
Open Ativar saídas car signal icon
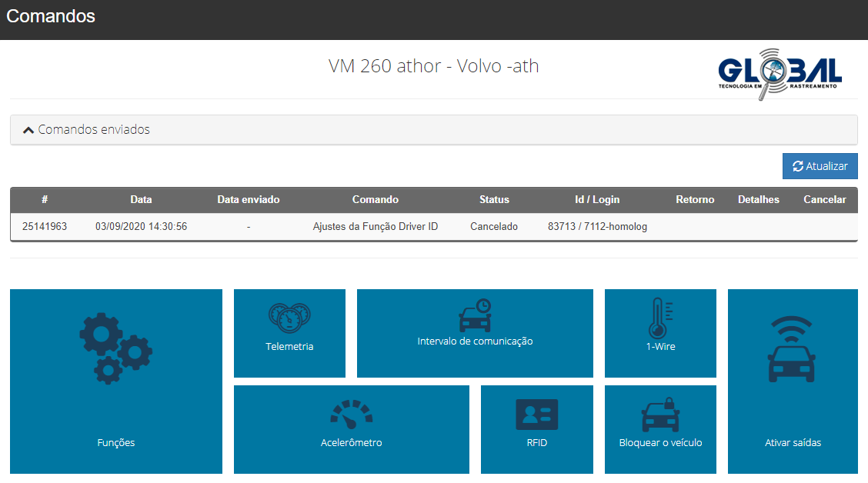792,349
